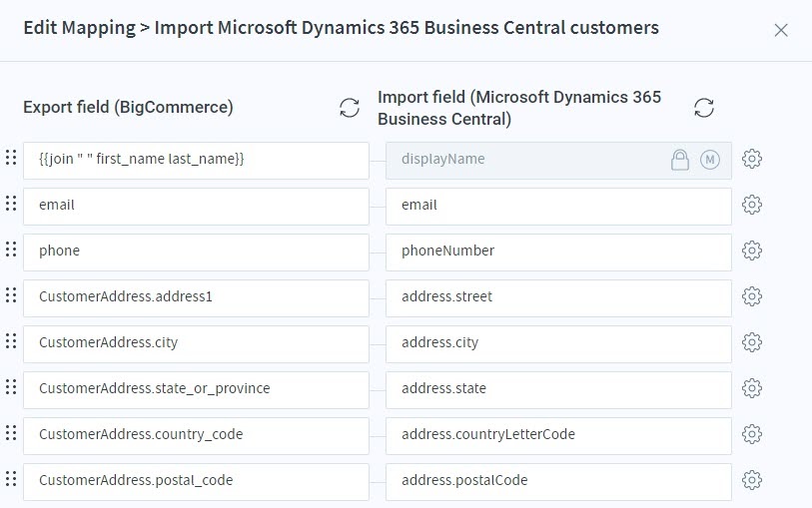Viewport: 812px width, 508px height.
Task: Edit the CustomerAddress.address1 export field
Action: (196, 298)
